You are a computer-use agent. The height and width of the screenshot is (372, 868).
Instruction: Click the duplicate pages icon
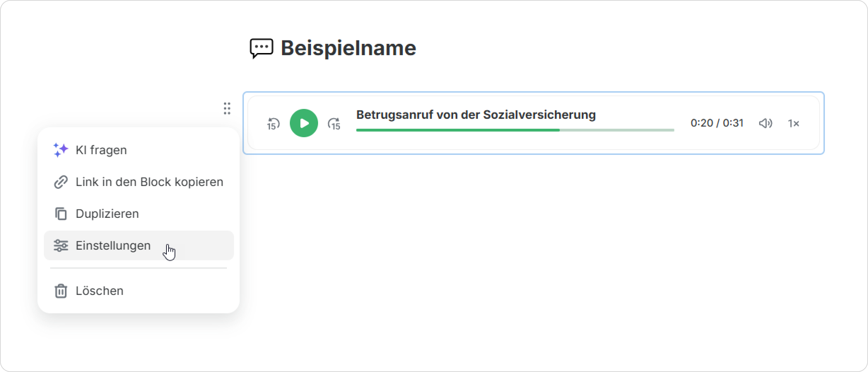coord(60,214)
